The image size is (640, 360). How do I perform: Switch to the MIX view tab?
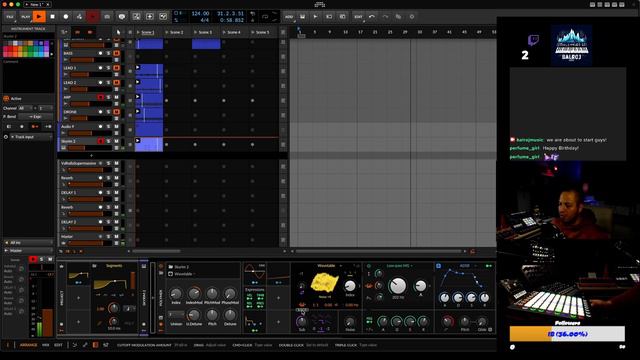46,345
